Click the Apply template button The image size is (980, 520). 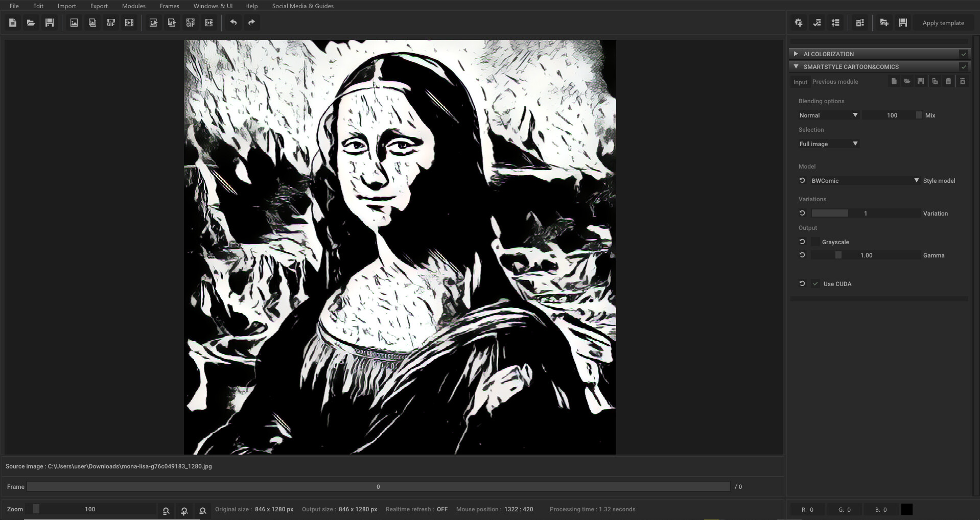(943, 22)
